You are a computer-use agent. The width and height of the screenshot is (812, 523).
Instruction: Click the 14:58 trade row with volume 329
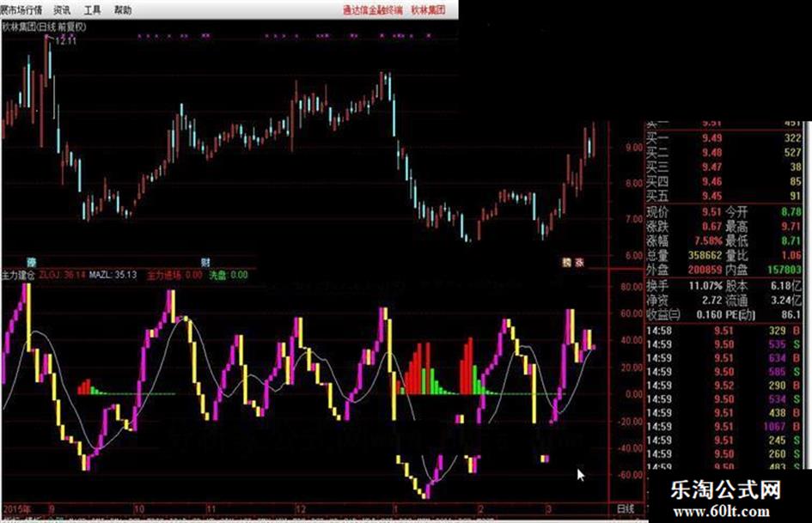point(723,331)
